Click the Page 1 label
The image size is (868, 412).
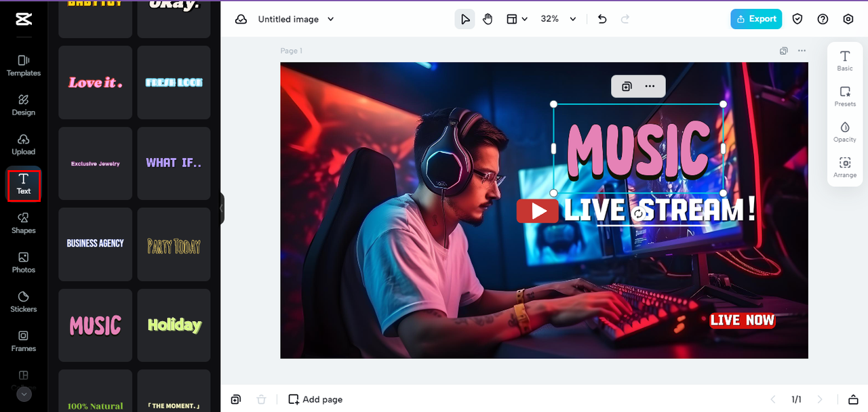pos(292,51)
